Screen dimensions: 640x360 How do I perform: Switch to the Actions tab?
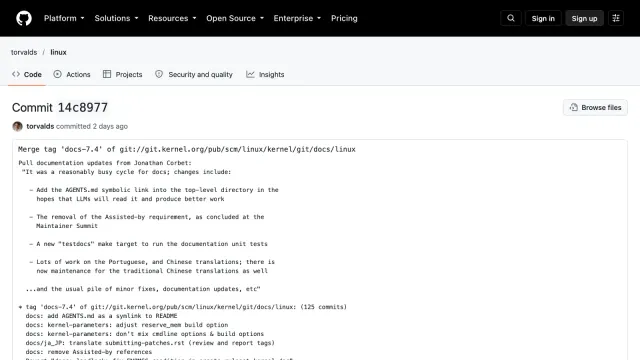tap(72, 75)
